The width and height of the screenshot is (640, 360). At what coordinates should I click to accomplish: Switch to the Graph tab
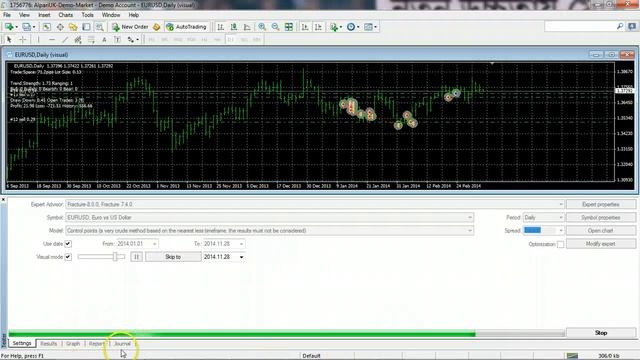pyautogui.click(x=73, y=344)
